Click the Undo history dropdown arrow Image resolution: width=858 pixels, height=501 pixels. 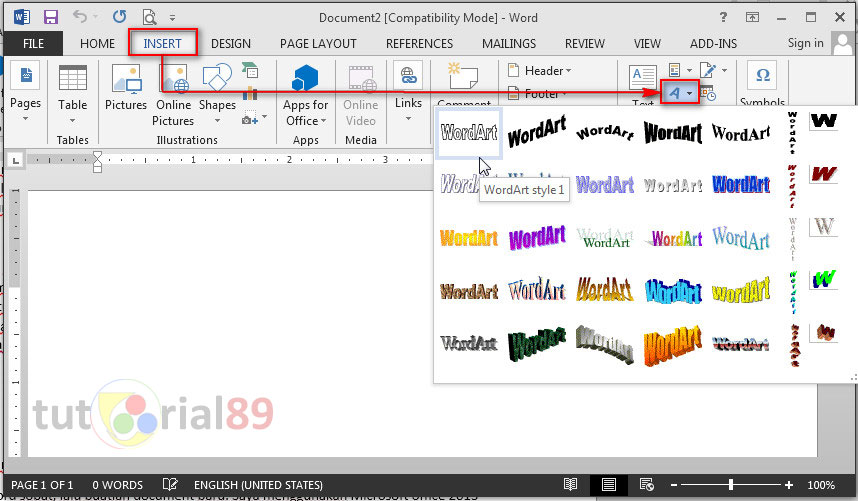tap(95, 17)
